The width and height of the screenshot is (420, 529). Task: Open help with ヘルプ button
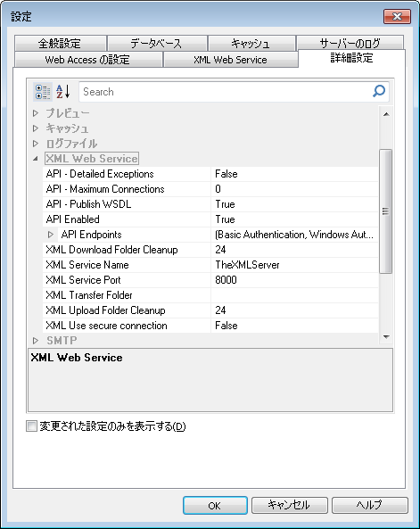click(x=370, y=506)
